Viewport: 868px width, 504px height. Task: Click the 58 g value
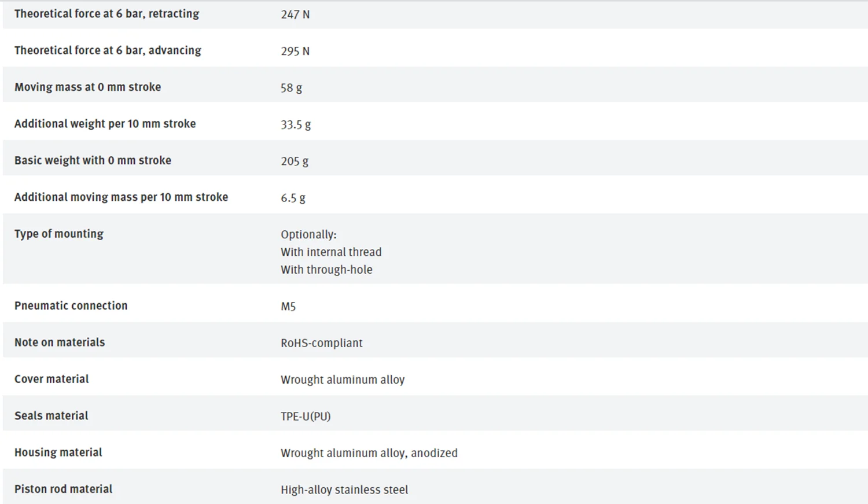coord(292,88)
